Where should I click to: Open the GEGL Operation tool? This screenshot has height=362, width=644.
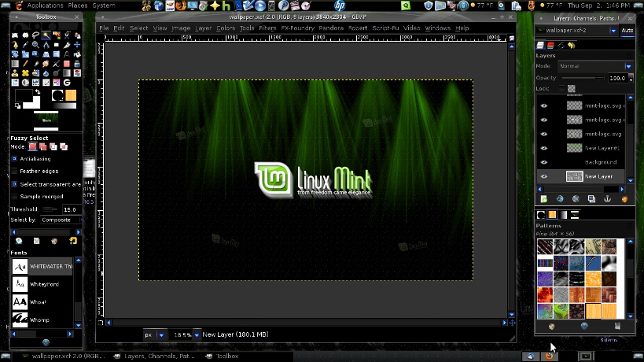67,83
